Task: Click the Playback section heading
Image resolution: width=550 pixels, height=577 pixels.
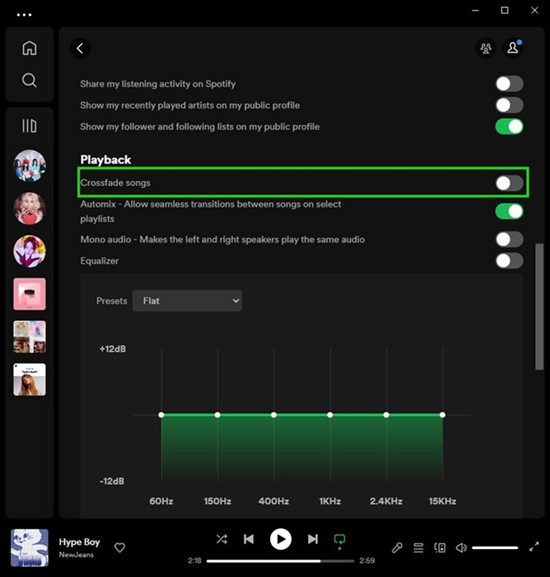Action: [106, 160]
